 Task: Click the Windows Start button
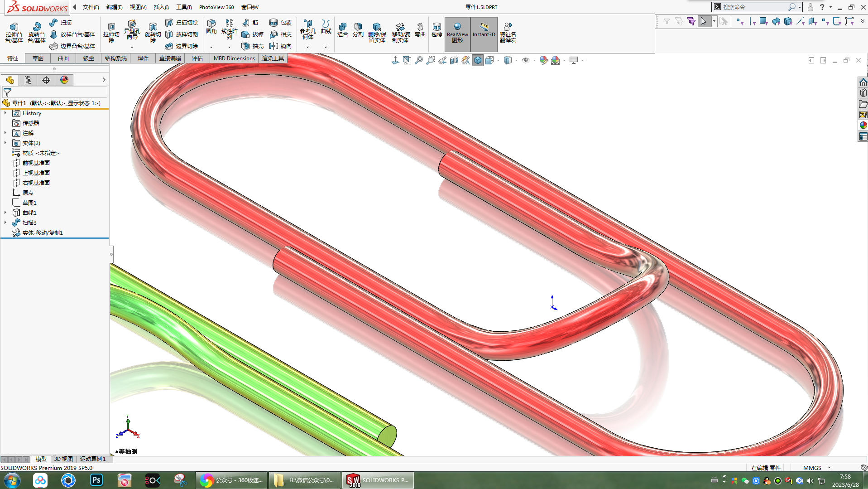click(x=12, y=480)
